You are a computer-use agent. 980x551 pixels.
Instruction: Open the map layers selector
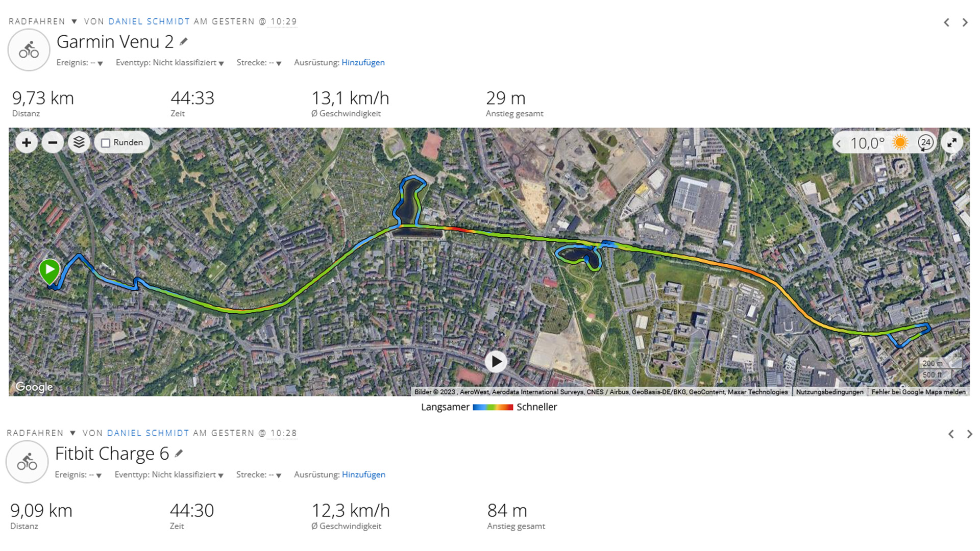pyautogui.click(x=79, y=142)
